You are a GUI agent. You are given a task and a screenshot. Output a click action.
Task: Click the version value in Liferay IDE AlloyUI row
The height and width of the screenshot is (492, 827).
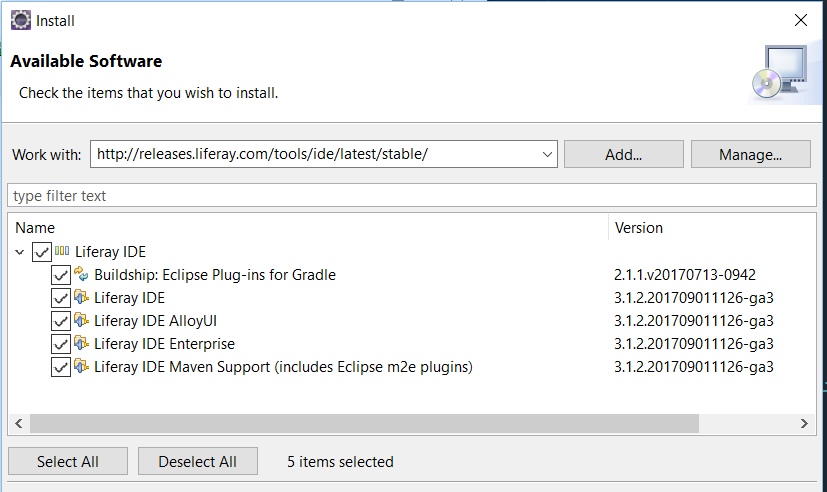694,321
